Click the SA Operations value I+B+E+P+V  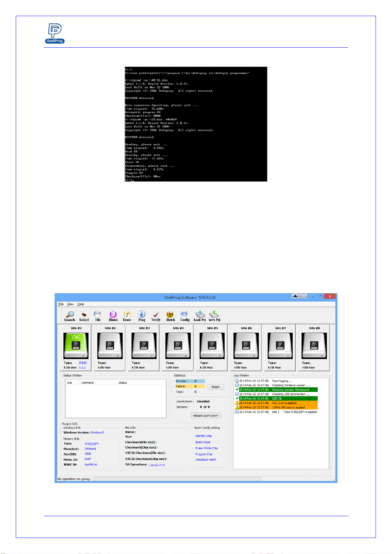(x=157, y=465)
